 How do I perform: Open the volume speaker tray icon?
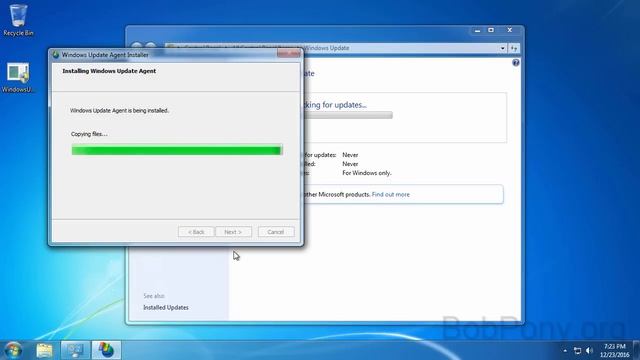coord(589,351)
